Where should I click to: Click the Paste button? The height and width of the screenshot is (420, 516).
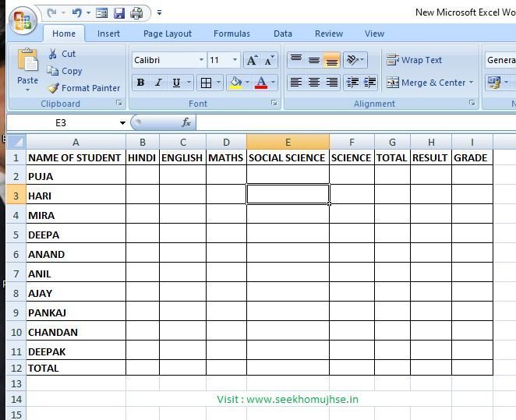tap(27, 69)
